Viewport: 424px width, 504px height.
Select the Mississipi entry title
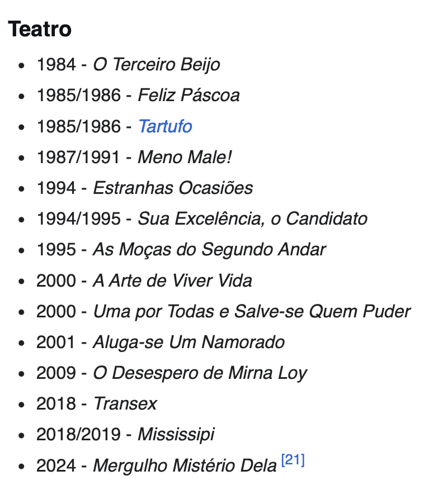click(x=176, y=434)
